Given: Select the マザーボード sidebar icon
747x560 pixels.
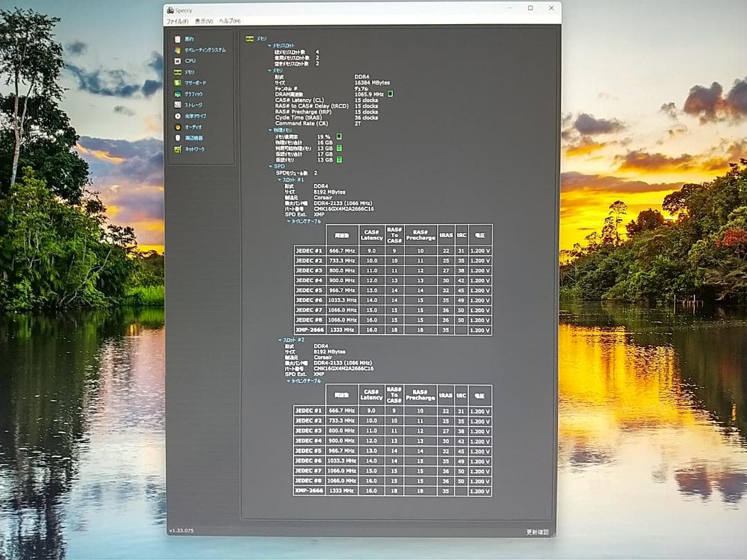Looking at the screenshot, I should click(178, 83).
